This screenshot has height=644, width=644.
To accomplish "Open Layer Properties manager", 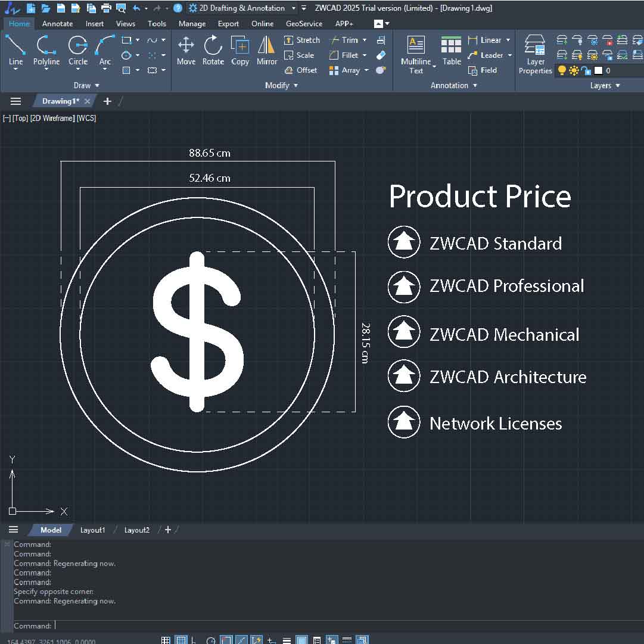I will tap(535, 55).
